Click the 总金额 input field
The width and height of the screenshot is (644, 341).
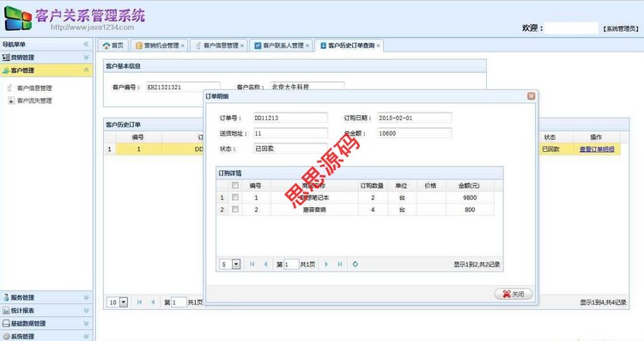click(415, 133)
